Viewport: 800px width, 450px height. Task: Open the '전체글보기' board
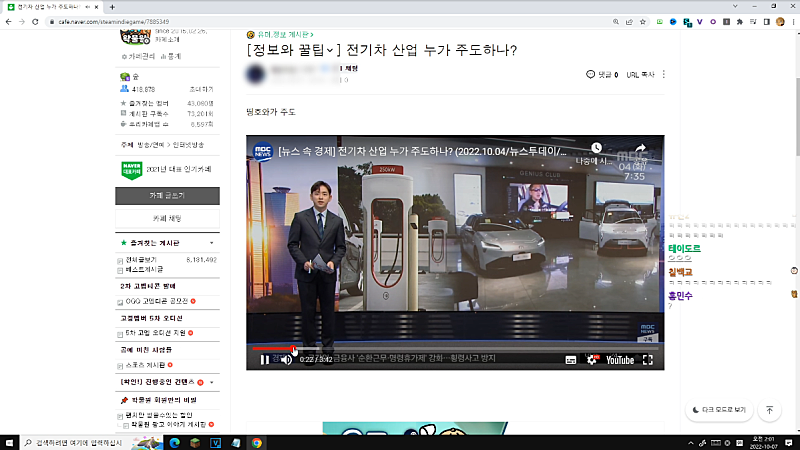point(141,260)
